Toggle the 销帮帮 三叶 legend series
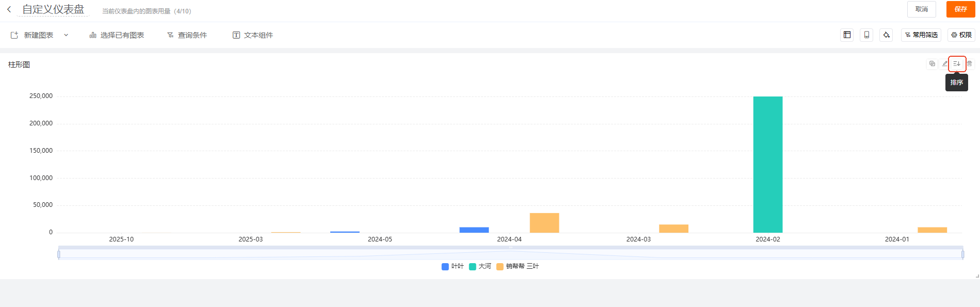The height and width of the screenshot is (307, 980). 518,267
